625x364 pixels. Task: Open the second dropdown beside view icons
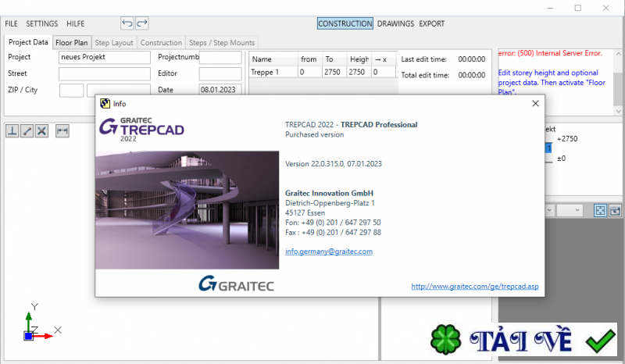(x=570, y=210)
